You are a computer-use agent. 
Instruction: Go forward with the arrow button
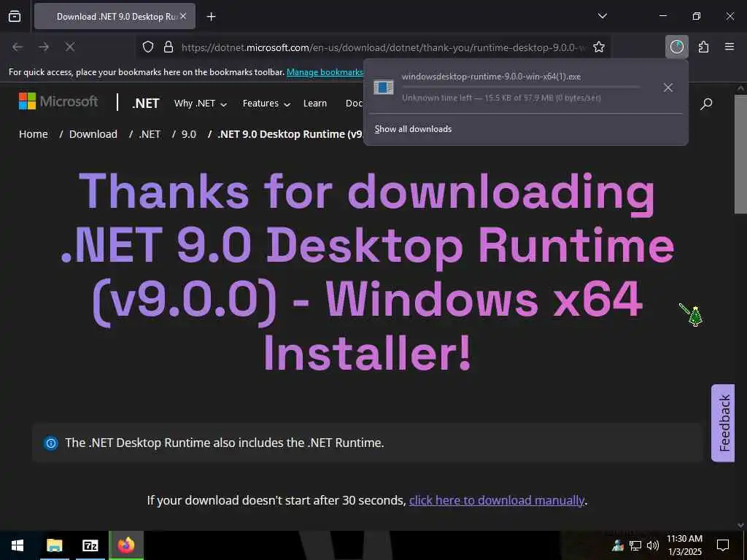[x=44, y=47]
